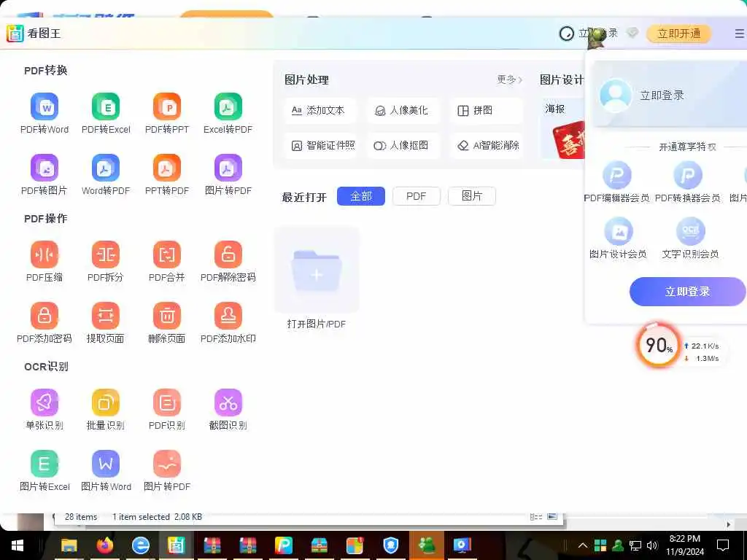This screenshot has width=747, height=560.
Task: Open 单张识别 OCR tool
Action: (x=44, y=410)
